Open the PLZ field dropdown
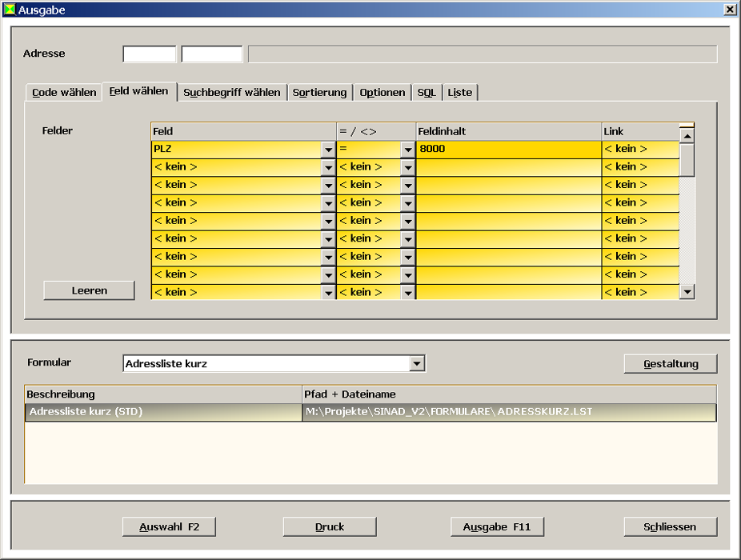Screen dimensions: 741x560 [328, 150]
